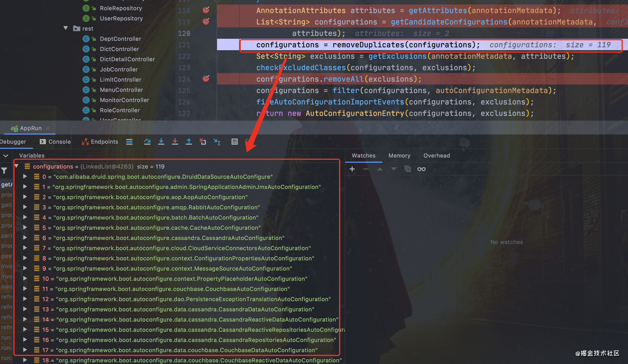The width and height of the screenshot is (628, 364).
Task: Click the Overhead tab in Watches panel
Action: tap(437, 155)
